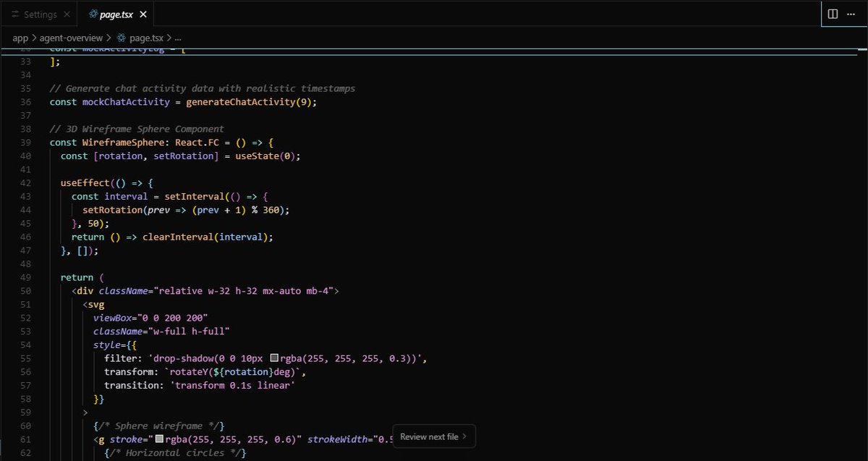Screen dimensions: 868x461
Task: Click the 'useEffect' call on line 42
Action: tap(85, 183)
